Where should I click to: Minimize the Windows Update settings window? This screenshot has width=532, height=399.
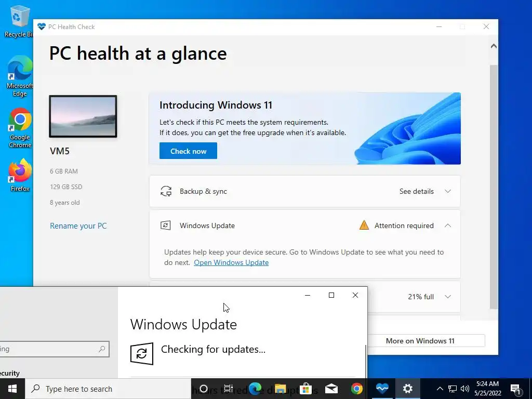pos(308,295)
